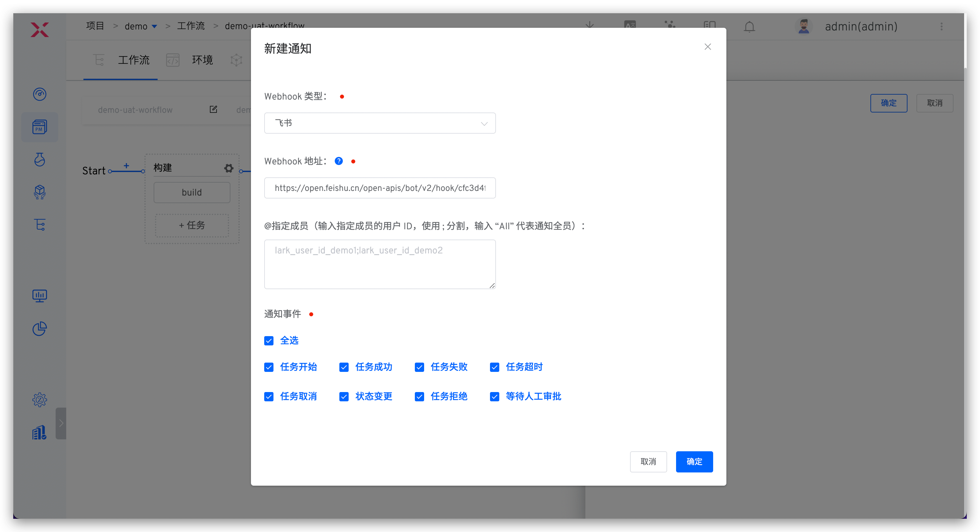Viewport: 980px width, 532px height.
Task: Confirm the notification with the 确定 button
Action: click(x=694, y=462)
